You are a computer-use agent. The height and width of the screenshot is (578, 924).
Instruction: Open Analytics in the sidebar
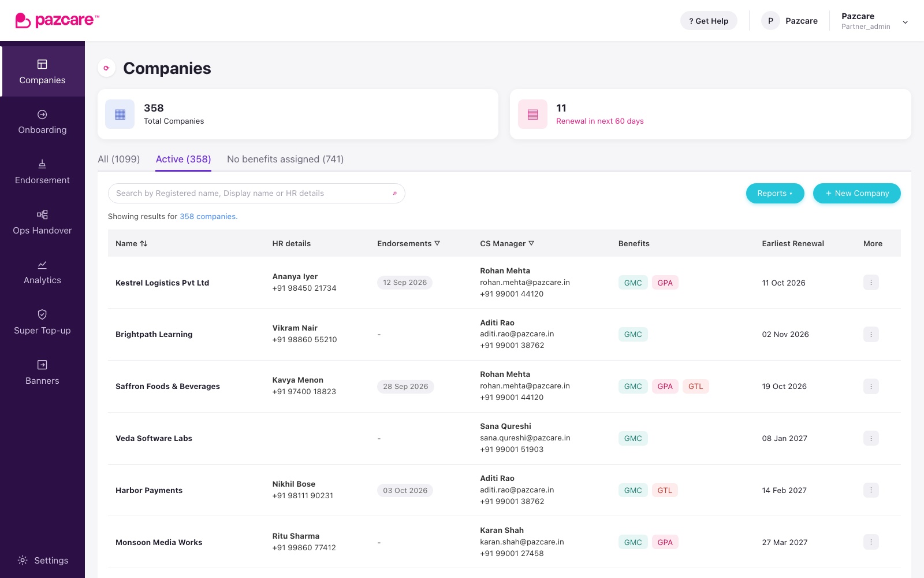click(42, 272)
